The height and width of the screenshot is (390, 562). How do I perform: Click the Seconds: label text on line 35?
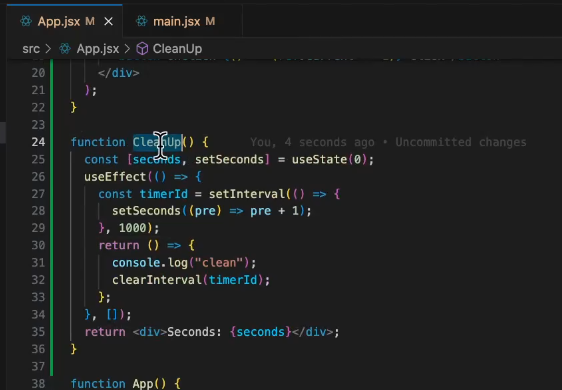coord(195,332)
